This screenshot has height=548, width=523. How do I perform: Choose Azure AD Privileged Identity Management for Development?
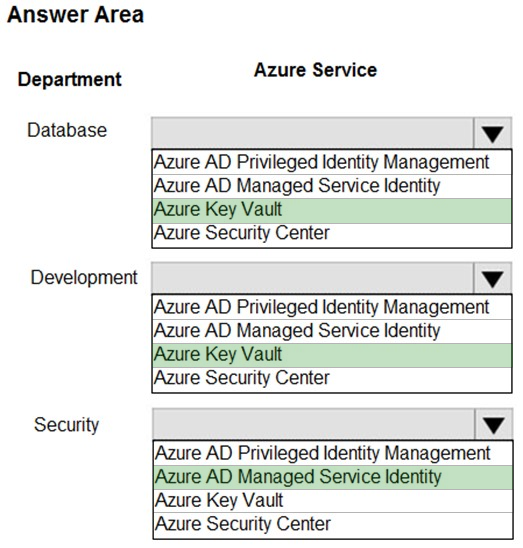tap(332, 308)
